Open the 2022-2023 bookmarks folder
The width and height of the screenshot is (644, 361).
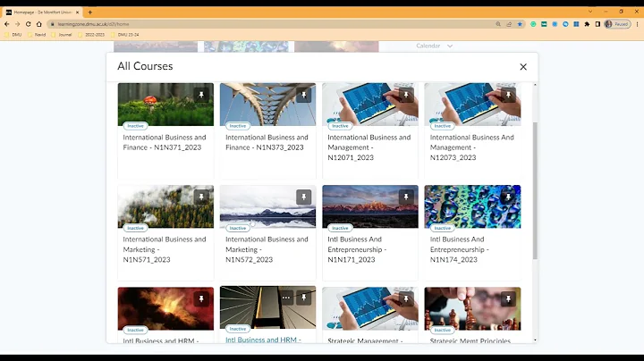pos(90,35)
